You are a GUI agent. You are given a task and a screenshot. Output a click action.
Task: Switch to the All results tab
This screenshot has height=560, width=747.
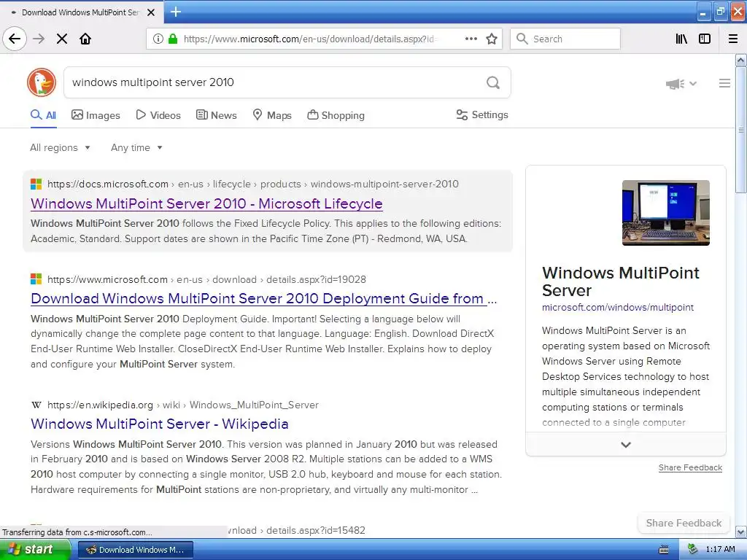[43, 115]
